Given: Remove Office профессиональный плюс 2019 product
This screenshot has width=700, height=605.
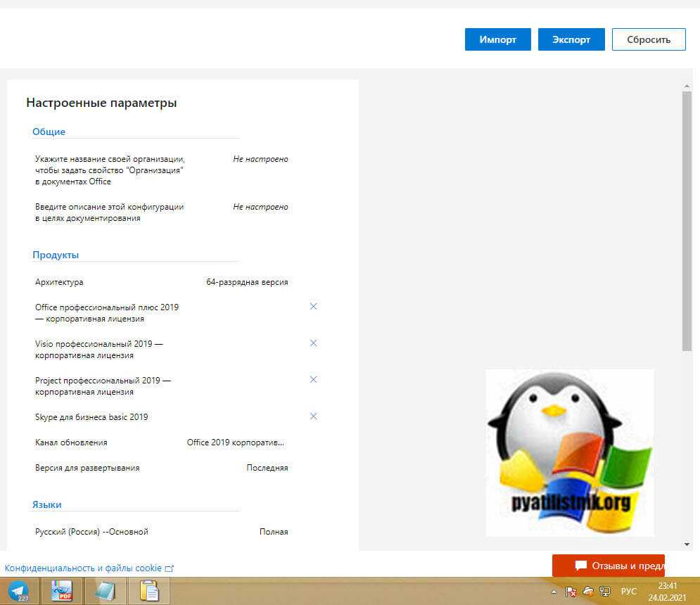Looking at the screenshot, I should pos(313,306).
